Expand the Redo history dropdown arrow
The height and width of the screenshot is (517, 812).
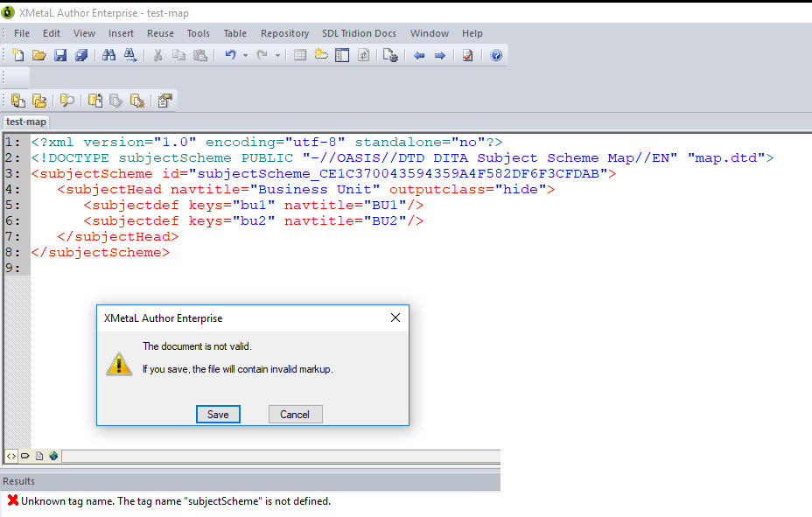click(277, 55)
